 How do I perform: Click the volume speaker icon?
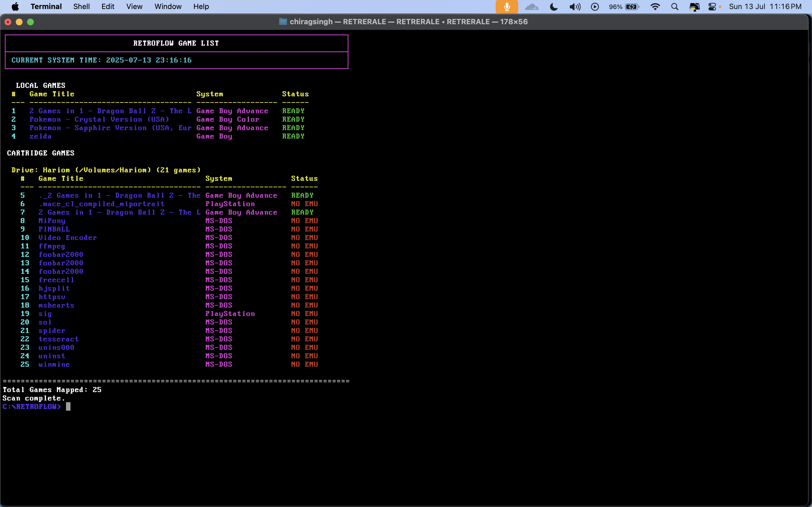click(575, 7)
